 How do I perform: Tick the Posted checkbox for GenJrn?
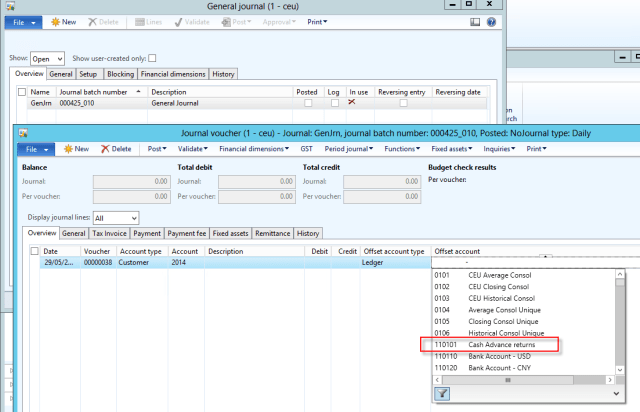click(x=308, y=103)
